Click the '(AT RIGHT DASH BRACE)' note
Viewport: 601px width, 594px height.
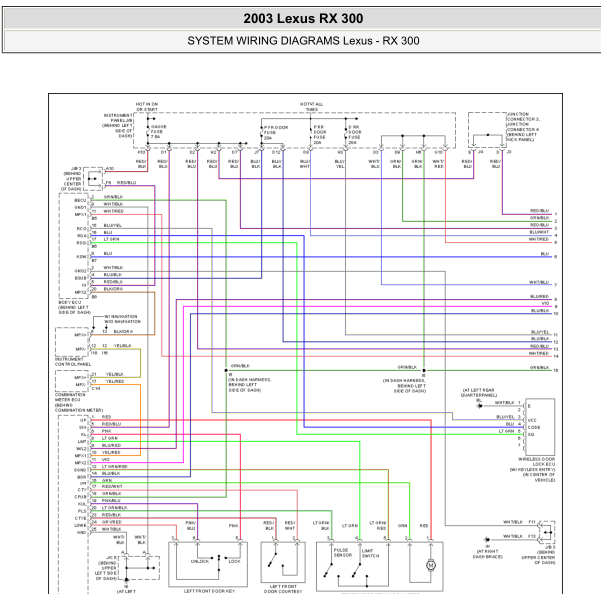tap(487, 554)
